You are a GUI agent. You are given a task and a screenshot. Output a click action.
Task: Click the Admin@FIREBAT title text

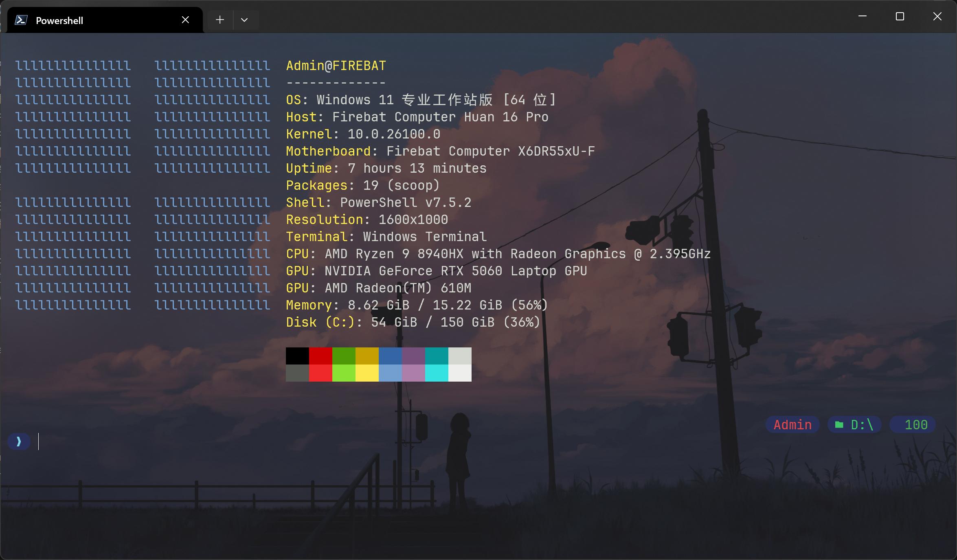[336, 66]
